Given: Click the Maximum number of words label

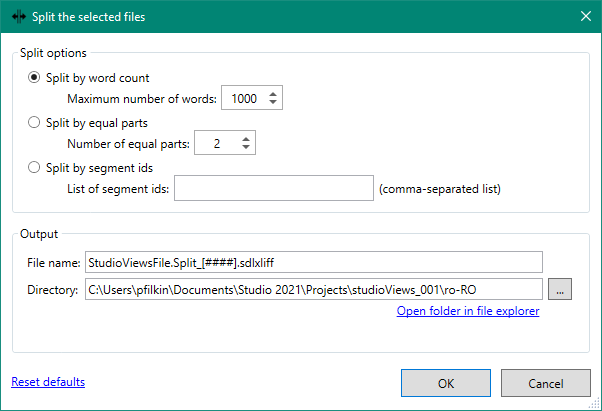Looking at the screenshot, I should tap(142, 99).
